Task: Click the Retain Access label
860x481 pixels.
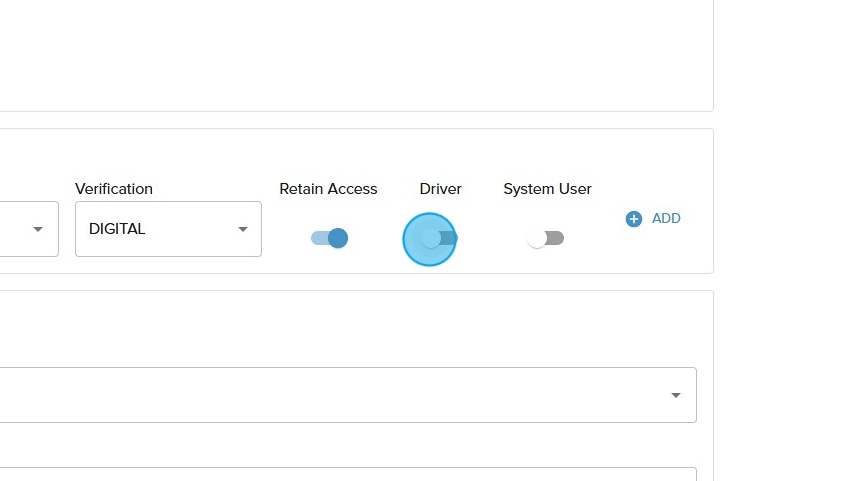Action: 328,189
